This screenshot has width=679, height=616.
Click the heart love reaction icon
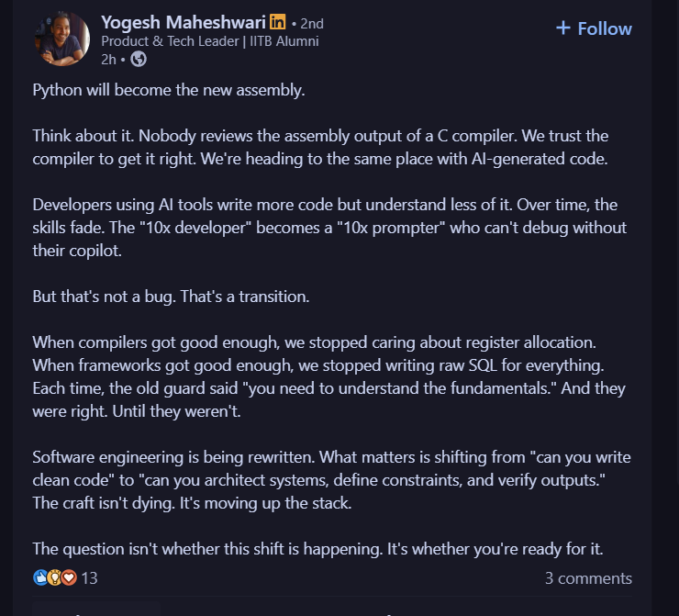point(68,578)
